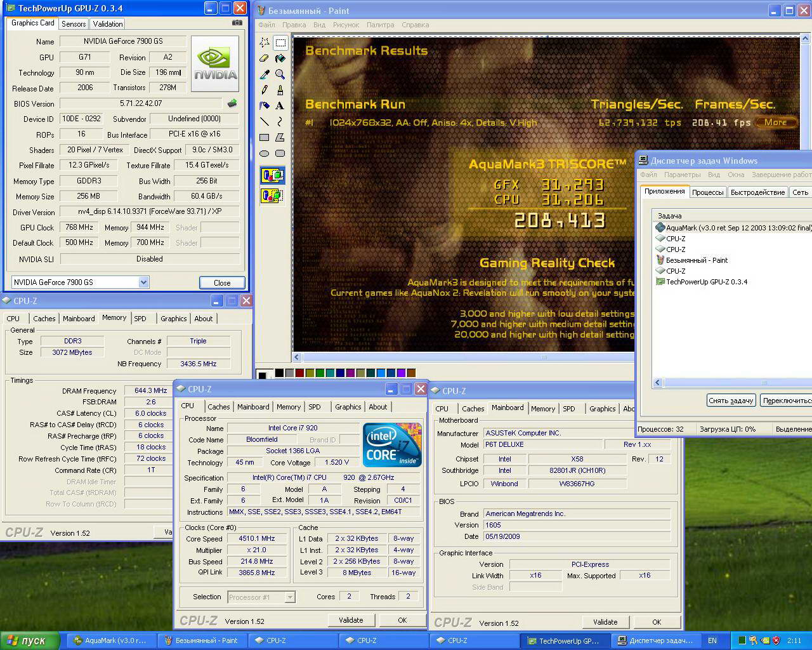Switch to the Sensors tab in GPU-Z
Image resolution: width=812 pixels, height=650 pixels.
click(x=74, y=24)
